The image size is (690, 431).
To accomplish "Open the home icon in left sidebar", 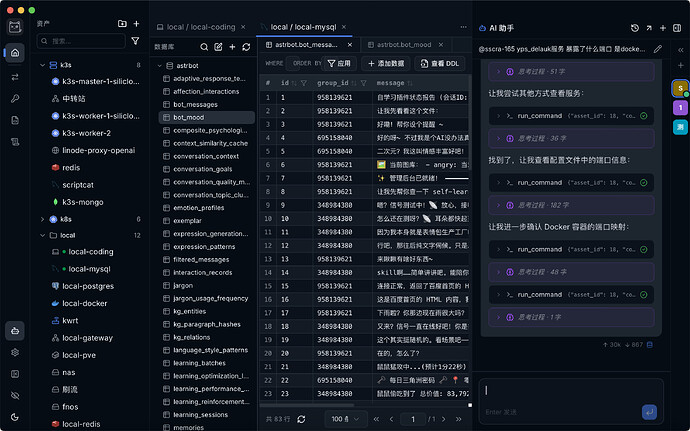I will click(x=15, y=53).
